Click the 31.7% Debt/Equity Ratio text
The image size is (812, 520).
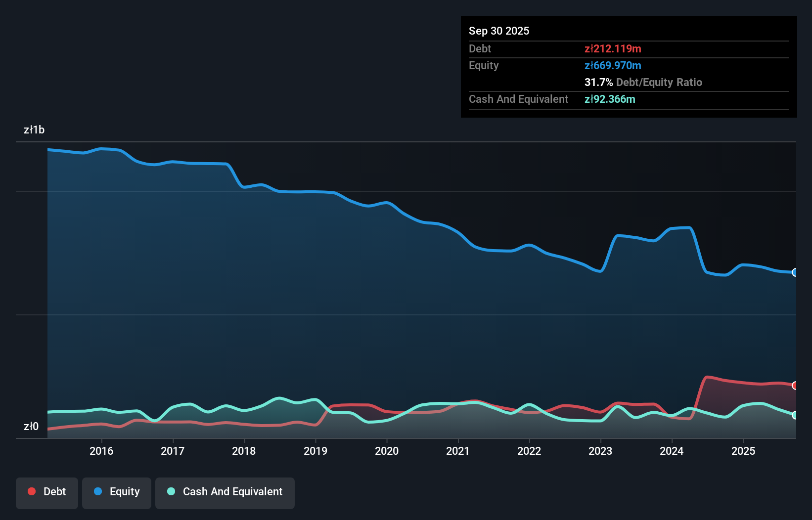click(643, 82)
